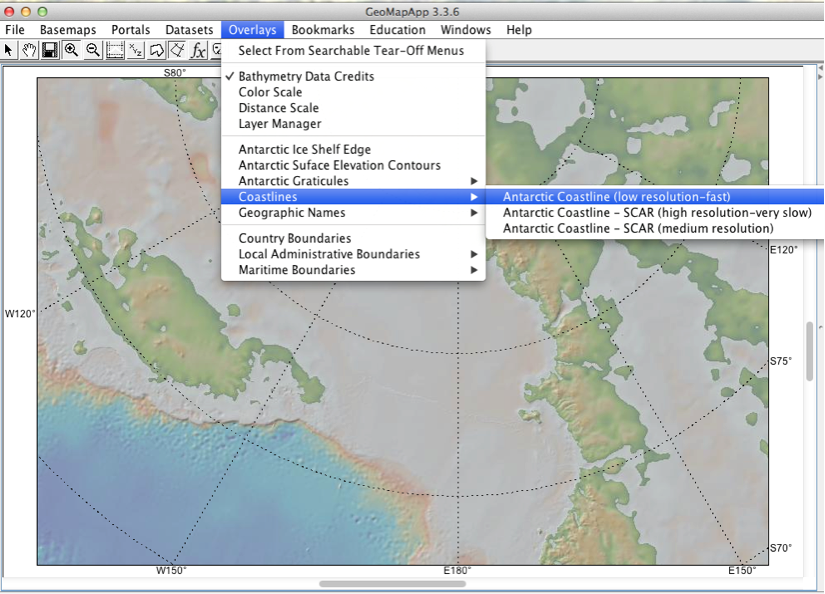The width and height of the screenshot is (825, 594).
Task: Select the lasso shape tool
Action: click(156, 50)
